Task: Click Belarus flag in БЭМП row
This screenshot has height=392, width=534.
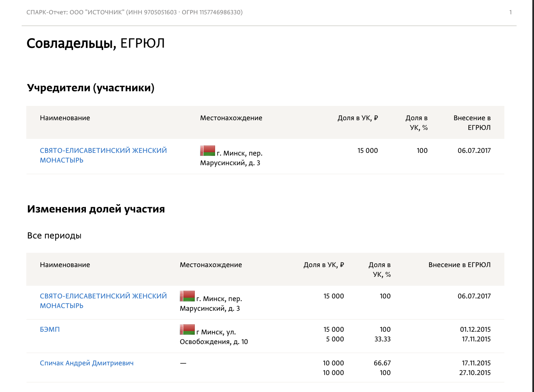Action: [x=187, y=329]
